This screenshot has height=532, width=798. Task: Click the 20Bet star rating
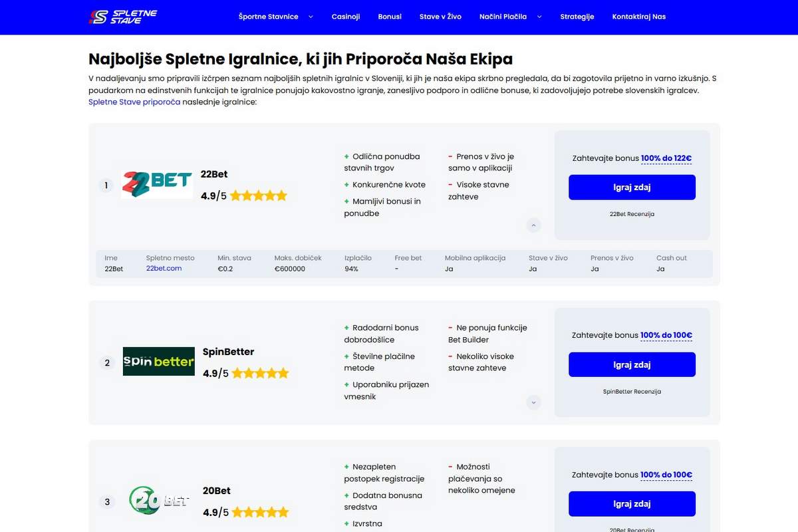(260, 512)
